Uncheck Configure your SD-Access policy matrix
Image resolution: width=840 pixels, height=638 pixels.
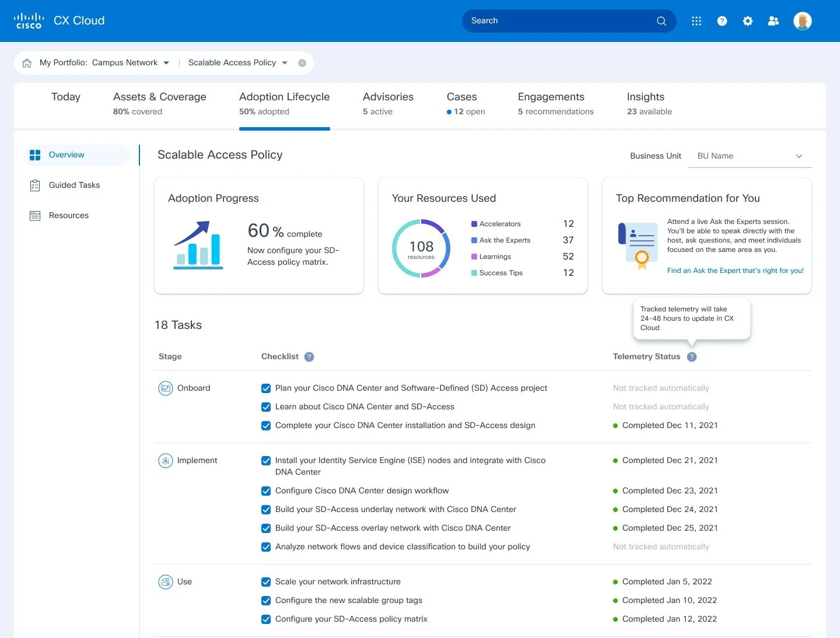click(x=266, y=619)
